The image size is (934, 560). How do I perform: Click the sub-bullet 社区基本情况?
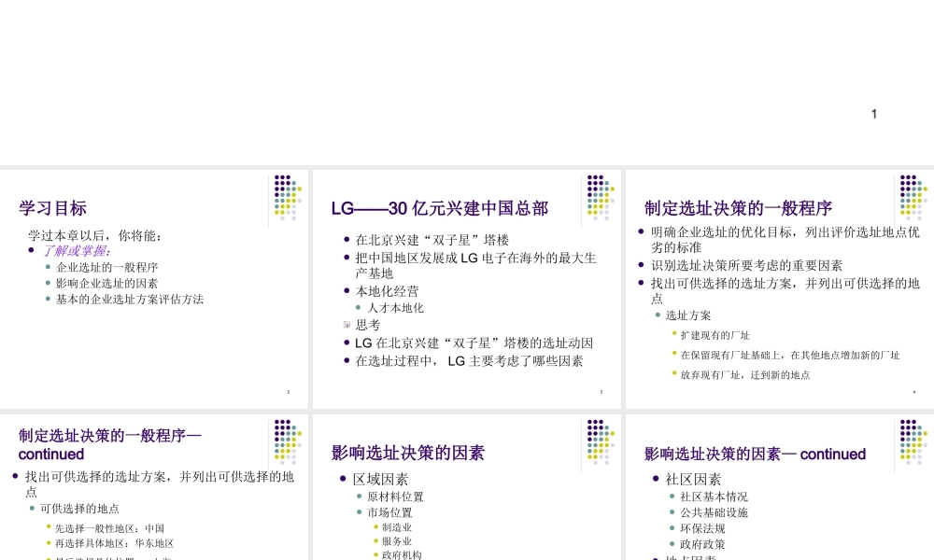[714, 497]
